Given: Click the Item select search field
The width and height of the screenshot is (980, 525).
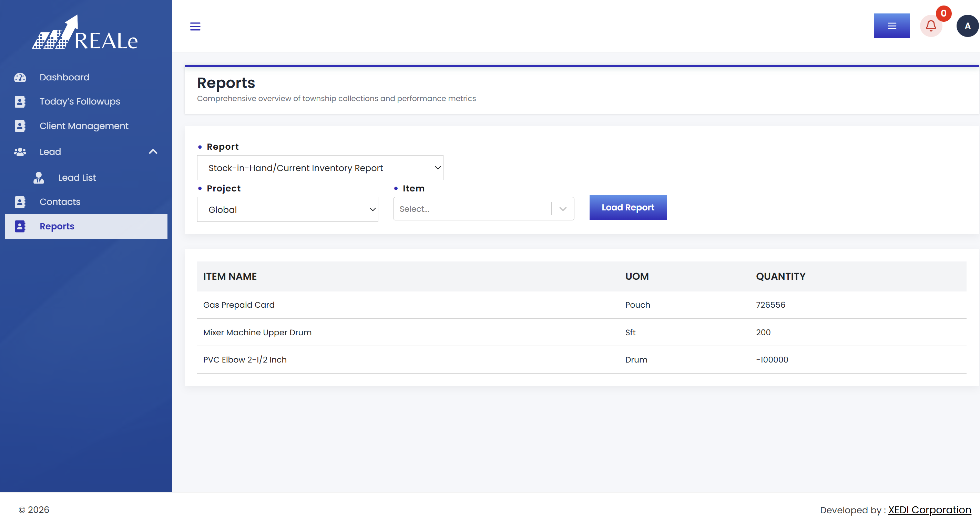Looking at the screenshot, I should pyautogui.click(x=472, y=209).
